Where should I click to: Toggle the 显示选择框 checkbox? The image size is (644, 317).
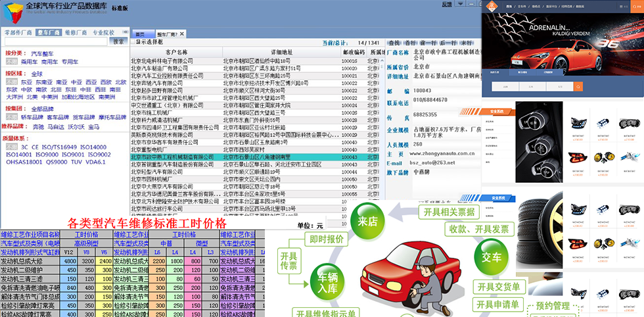pos(133,41)
